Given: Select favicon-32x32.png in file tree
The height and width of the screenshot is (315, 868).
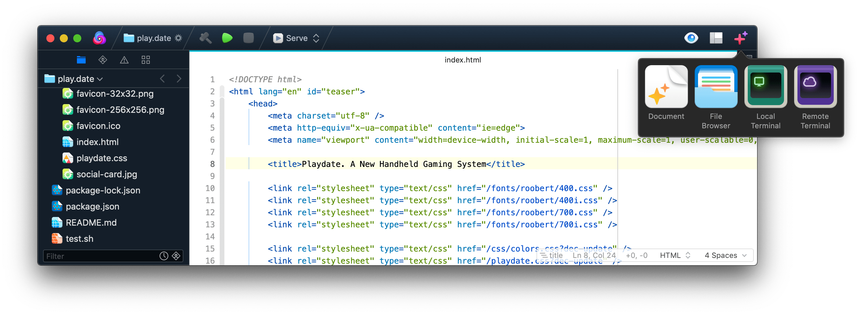Looking at the screenshot, I should [x=115, y=94].
